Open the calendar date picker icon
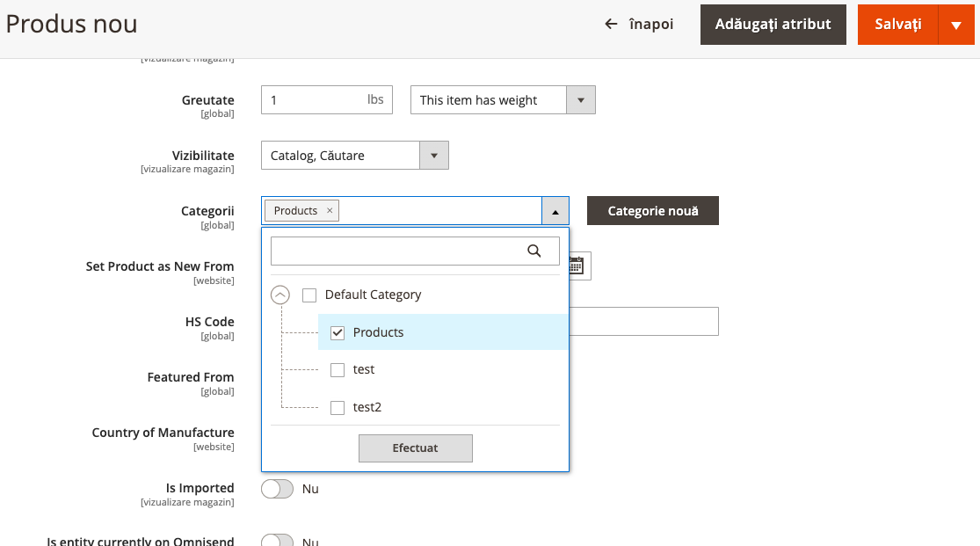Screen dimensions: 980x546 point(577,266)
